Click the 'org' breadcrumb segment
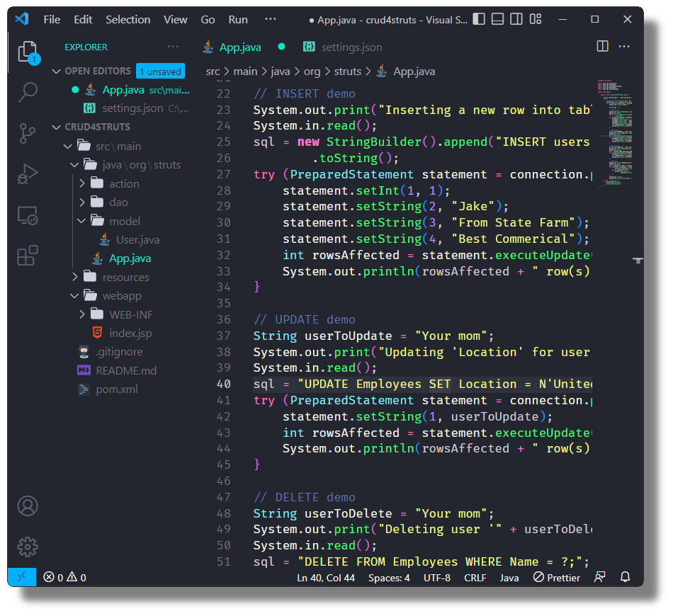Viewport: 673px width, 616px height. point(312,72)
